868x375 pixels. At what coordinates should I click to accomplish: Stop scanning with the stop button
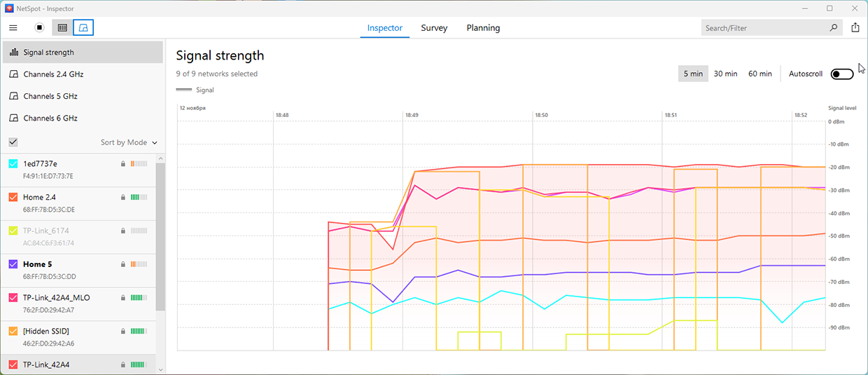pos(40,28)
